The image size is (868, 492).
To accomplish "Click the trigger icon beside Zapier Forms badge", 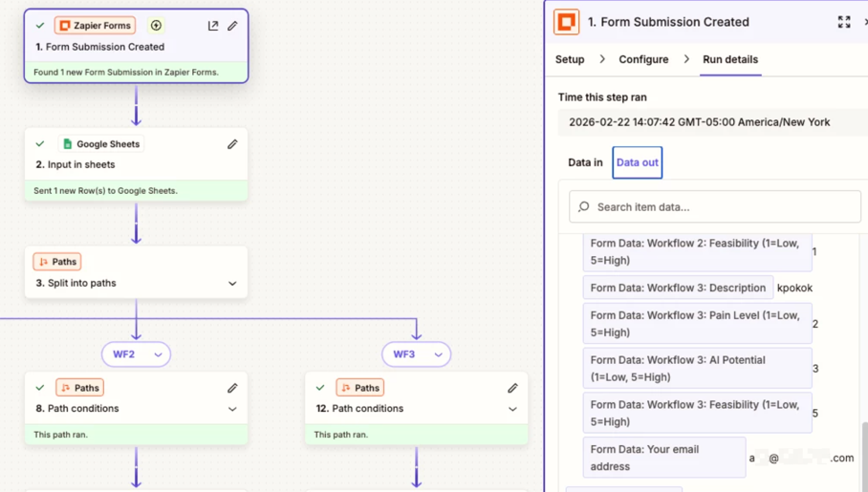I will (156, 26).
